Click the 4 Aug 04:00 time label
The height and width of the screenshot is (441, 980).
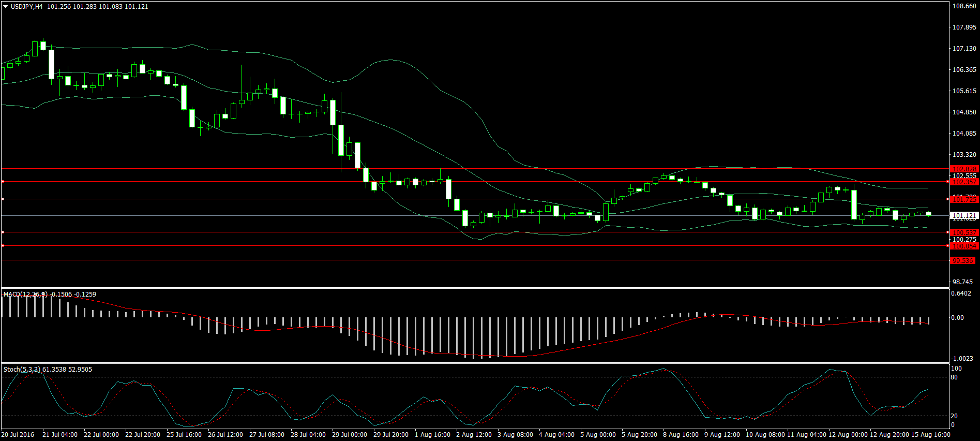[556, 435]
